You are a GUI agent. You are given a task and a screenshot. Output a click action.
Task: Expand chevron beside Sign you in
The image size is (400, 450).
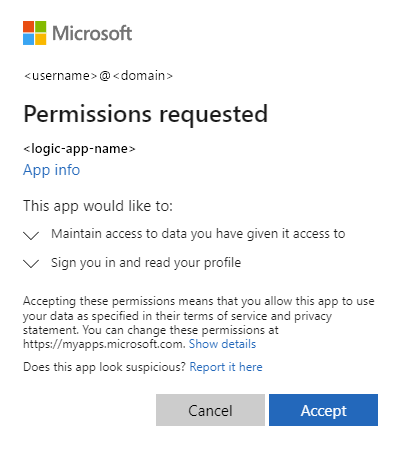click(31, 264)
